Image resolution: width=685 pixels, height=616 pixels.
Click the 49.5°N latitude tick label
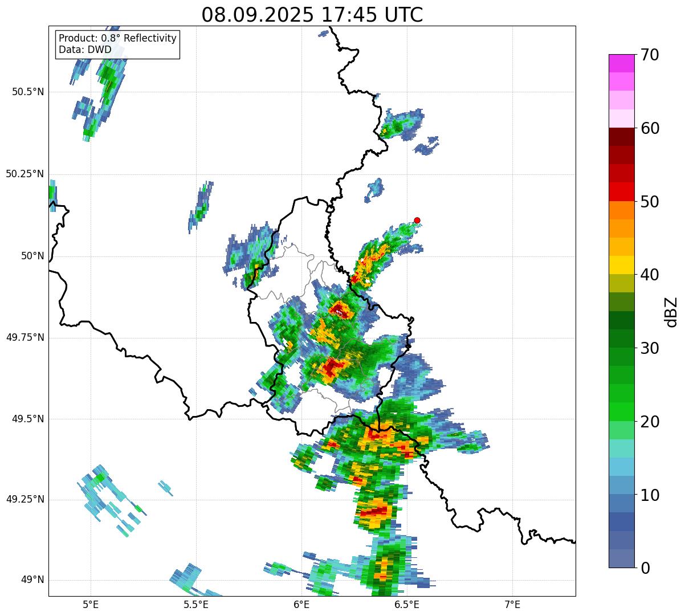tap(28, 419)
